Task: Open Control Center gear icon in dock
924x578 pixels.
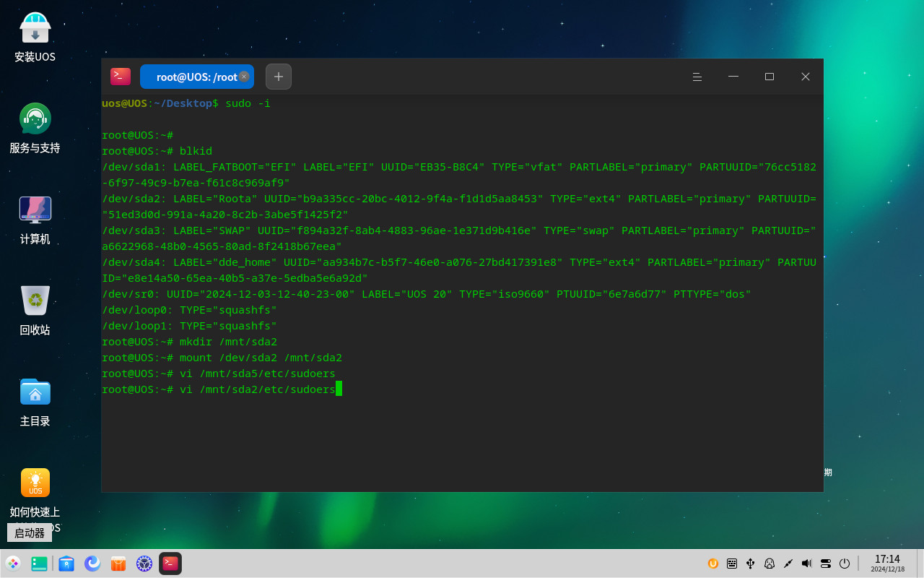Action: (x=144, y=564)
